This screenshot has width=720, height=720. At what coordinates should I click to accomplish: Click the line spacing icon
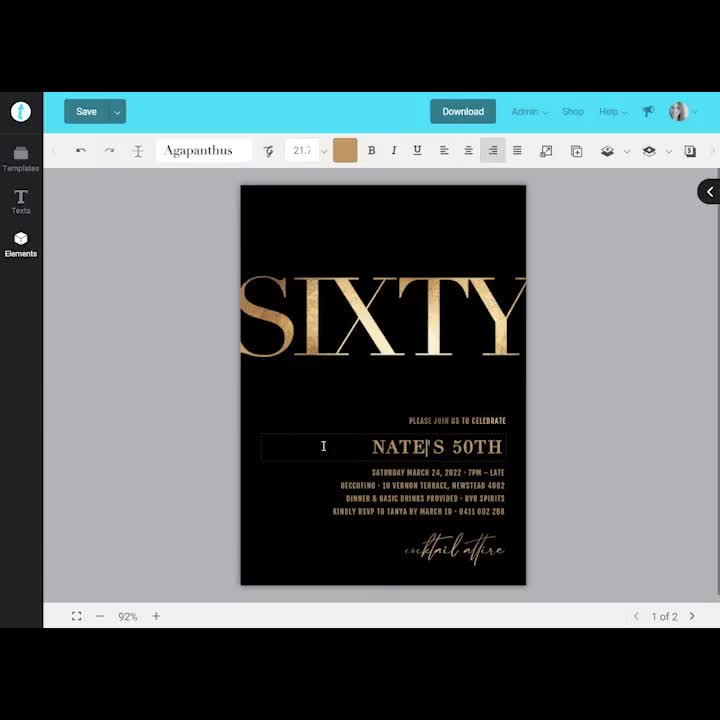(138, 151)
